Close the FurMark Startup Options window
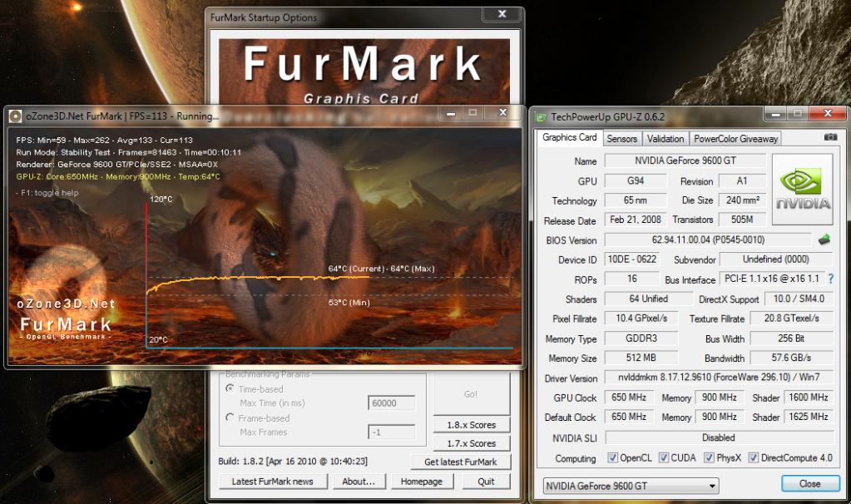The image size is (851, 504). pos(502,14)
